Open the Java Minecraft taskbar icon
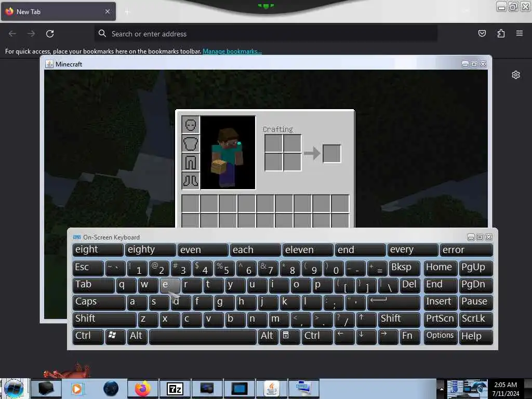The image size is (532, 399). 272,389
